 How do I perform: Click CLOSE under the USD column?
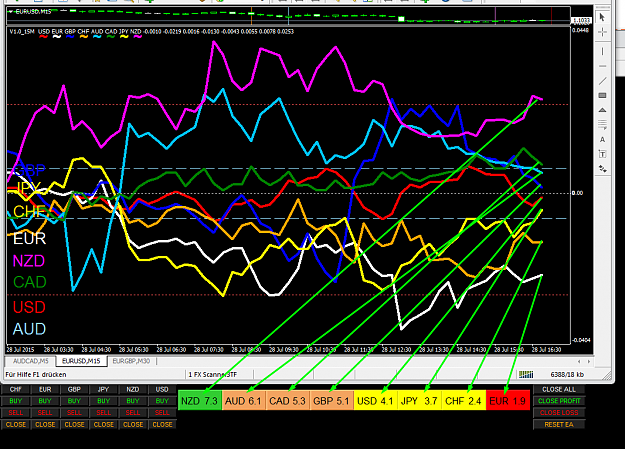pos(162,425)
